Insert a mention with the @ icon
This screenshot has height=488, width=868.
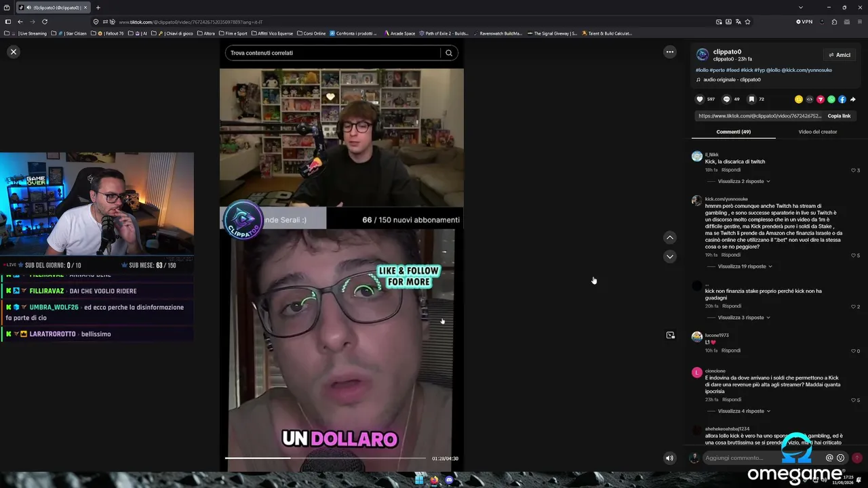coord(829,458)
